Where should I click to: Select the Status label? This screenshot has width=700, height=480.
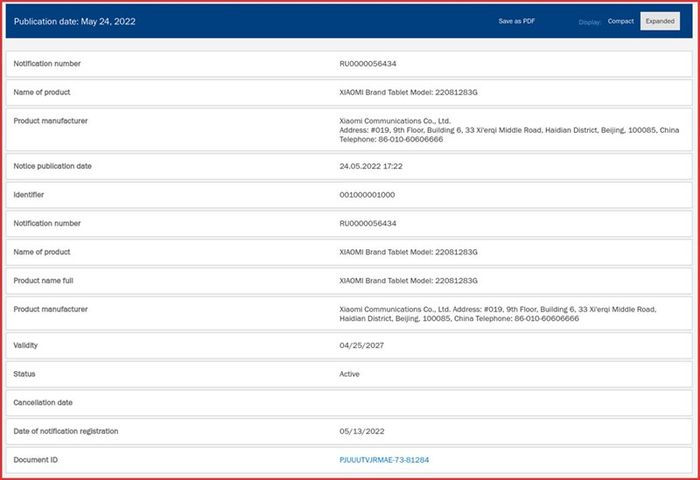click(x=24, y=374)
